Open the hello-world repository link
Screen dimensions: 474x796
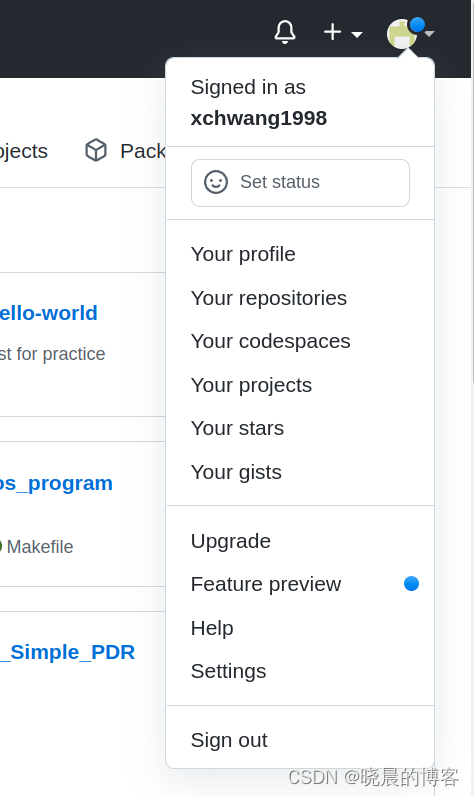click(x=49, y=313)
